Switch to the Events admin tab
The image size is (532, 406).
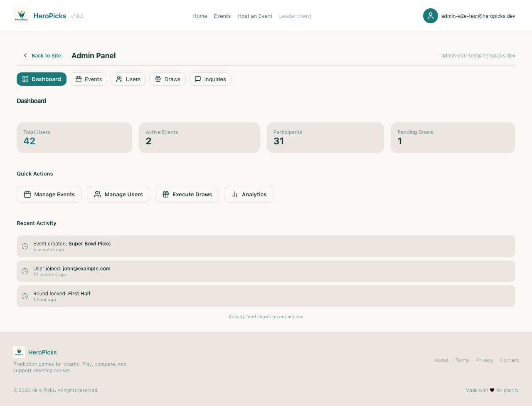[89, 79]
